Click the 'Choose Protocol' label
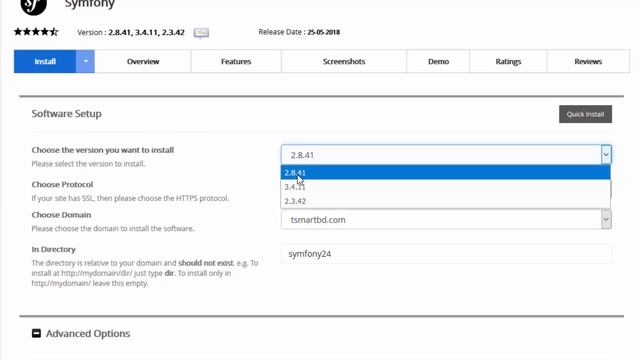This screenshot has height=360, width=640. pos(62,184)
